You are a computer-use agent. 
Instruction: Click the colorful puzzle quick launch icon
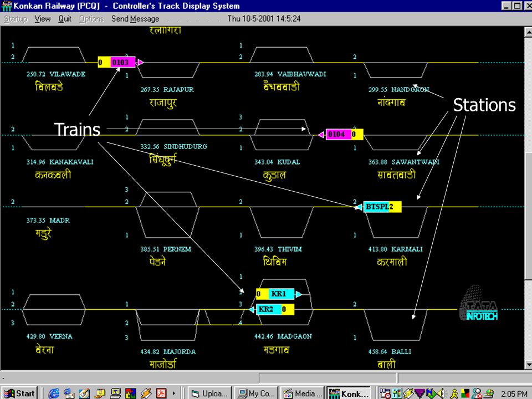[x=131, y=393]
